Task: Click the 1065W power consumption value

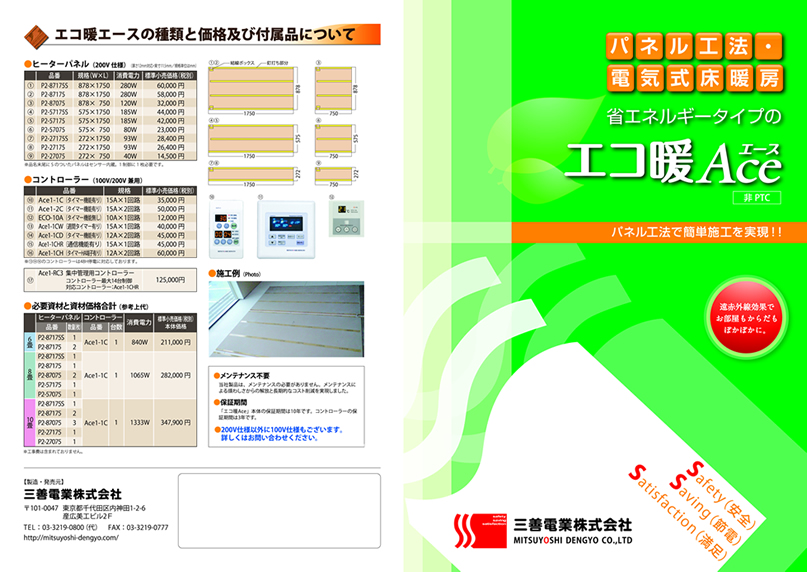Action: 139,375
